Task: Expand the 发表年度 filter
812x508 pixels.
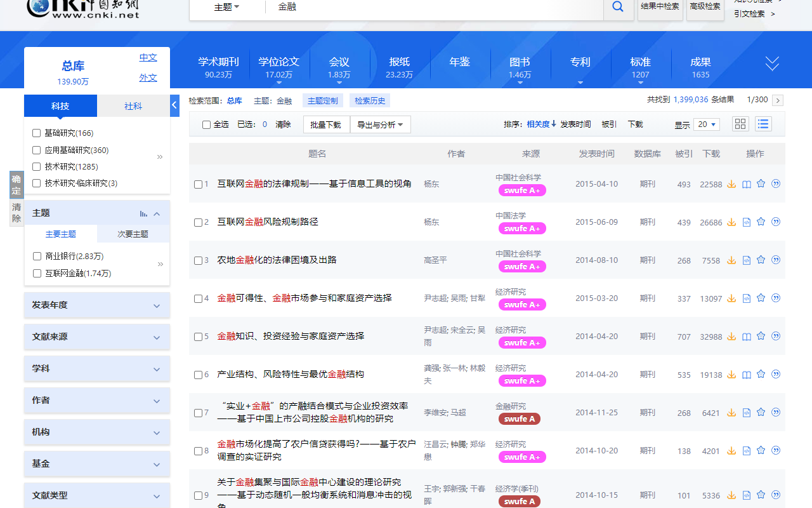Action: [x=97, y=305]
